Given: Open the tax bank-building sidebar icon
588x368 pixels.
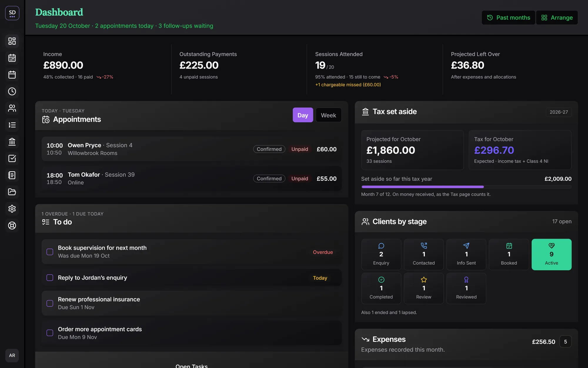Looking at the screenshot, I should 12,142.
